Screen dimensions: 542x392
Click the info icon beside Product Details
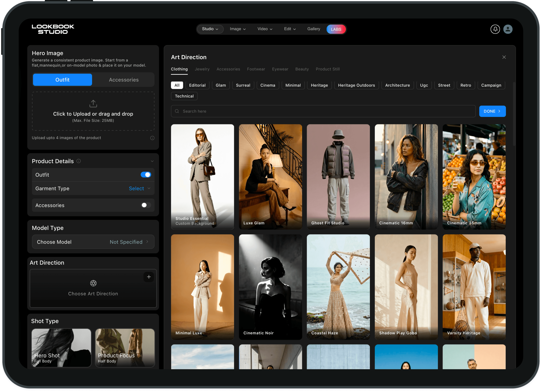[78, 161]
